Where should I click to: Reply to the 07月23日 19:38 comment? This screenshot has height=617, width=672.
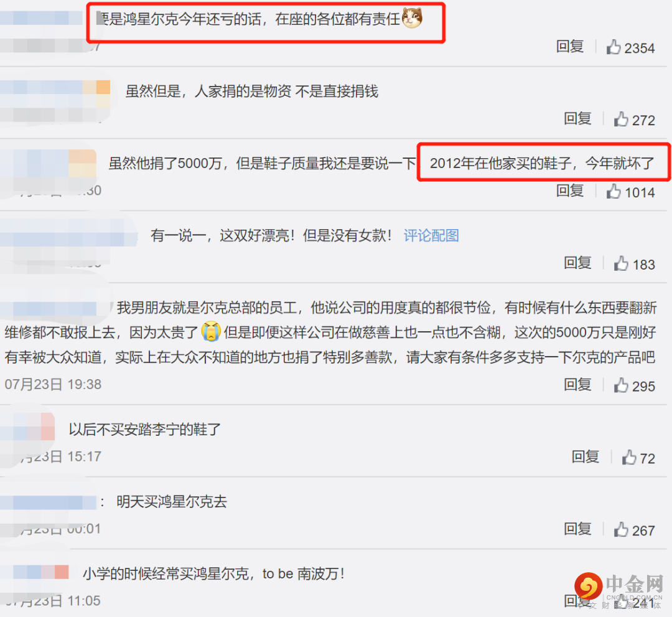[577, 385]
